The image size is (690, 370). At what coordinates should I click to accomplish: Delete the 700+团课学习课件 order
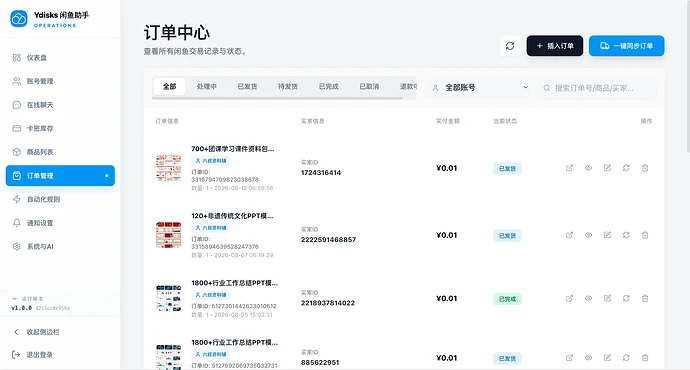645,168
